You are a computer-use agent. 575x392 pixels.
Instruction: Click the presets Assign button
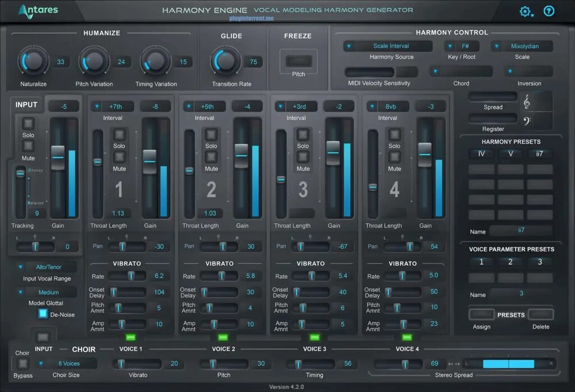point(481,314)
